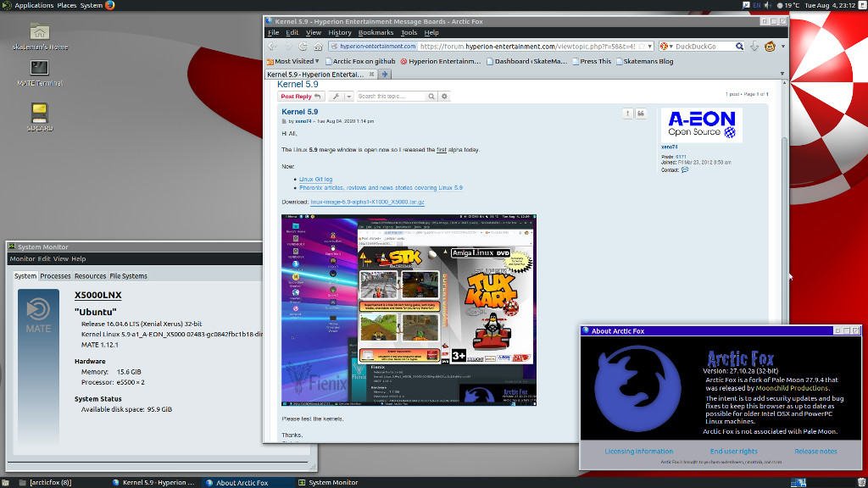Download linux-image-5.9-alpha1 tar.gz link
This screenshot has width=868, height=488.
(x=368, y=202)
